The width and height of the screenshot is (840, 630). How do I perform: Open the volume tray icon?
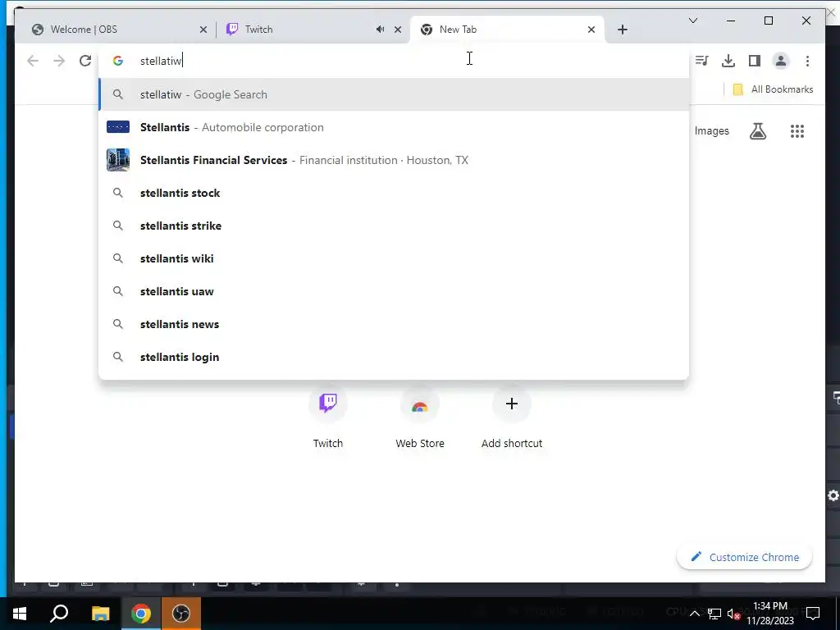coord(733,614)
